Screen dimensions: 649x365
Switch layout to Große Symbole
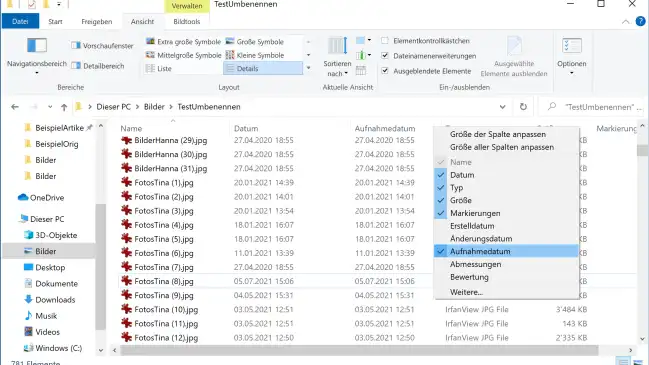[x=255, y=42]
